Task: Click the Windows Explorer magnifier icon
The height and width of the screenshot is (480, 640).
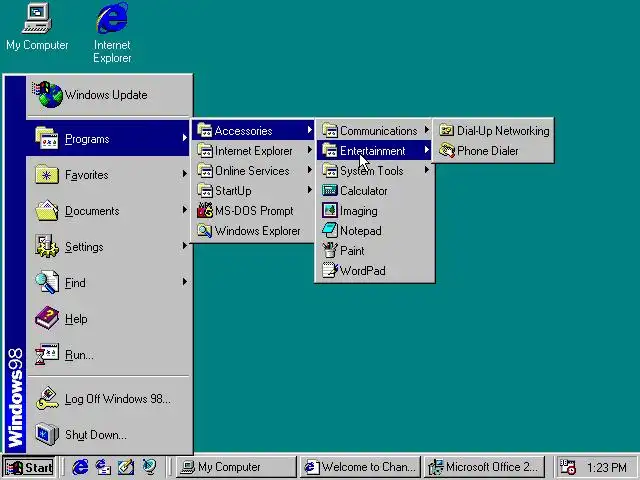Action: coord(204,231)
